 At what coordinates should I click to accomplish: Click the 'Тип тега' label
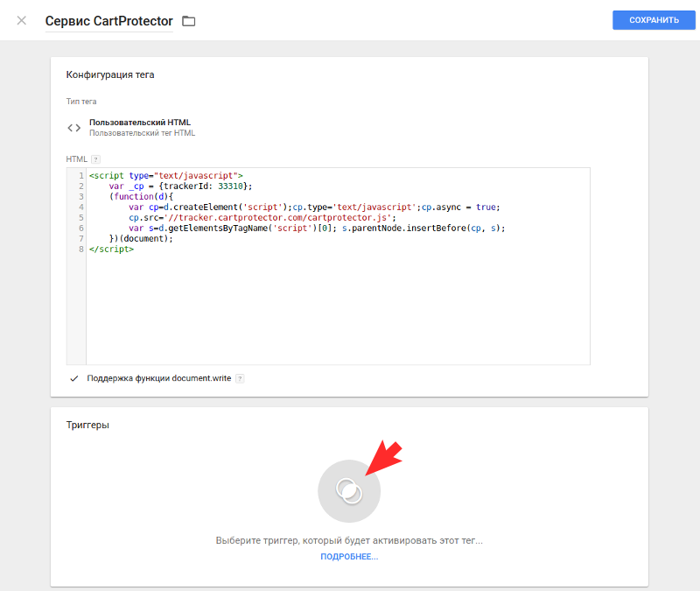tap(81, 102)
